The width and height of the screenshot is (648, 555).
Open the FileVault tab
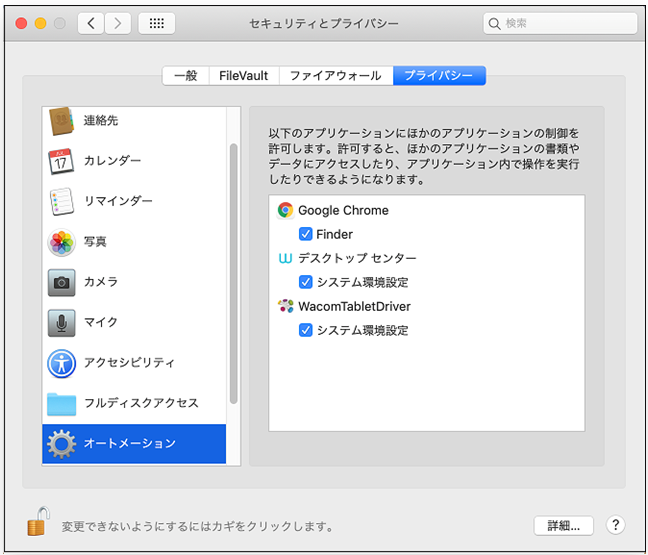pos(244,76)
